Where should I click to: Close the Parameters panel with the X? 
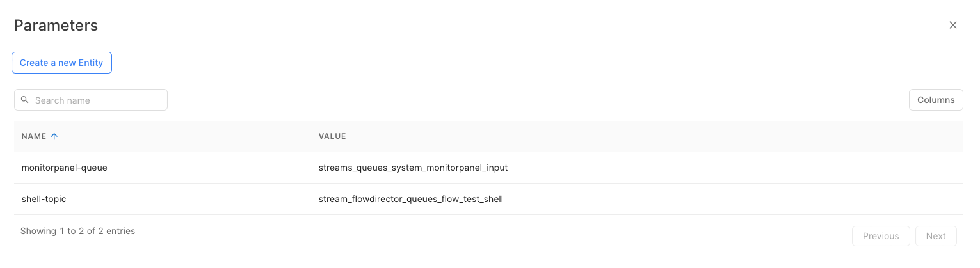point(952,25)
